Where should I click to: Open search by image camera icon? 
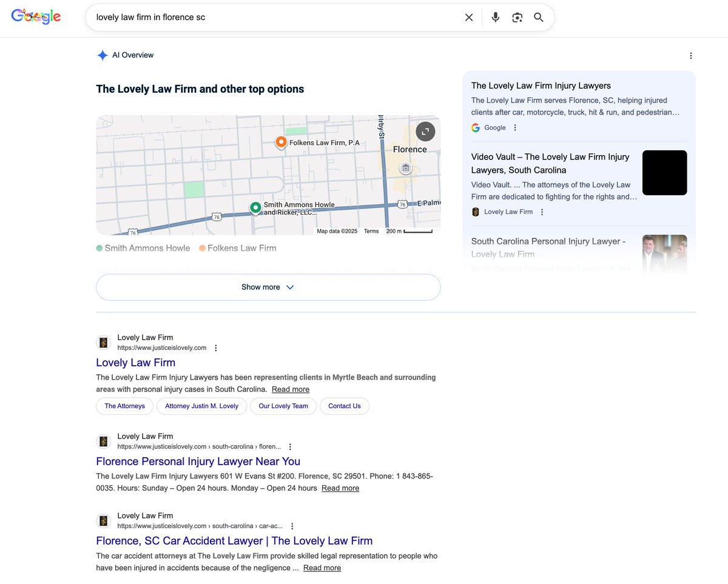coord(517,18)
